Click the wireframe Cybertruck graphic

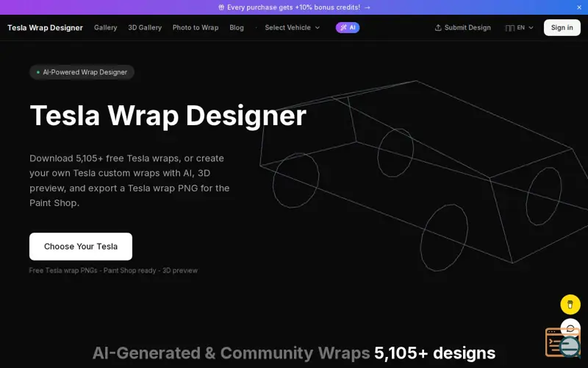coord(424,174)
